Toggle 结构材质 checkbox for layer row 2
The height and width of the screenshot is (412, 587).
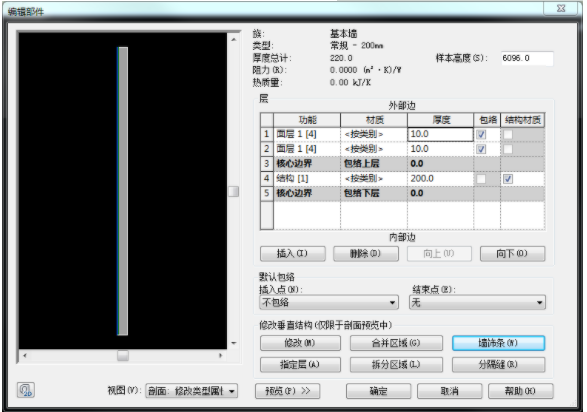(508, 149)
